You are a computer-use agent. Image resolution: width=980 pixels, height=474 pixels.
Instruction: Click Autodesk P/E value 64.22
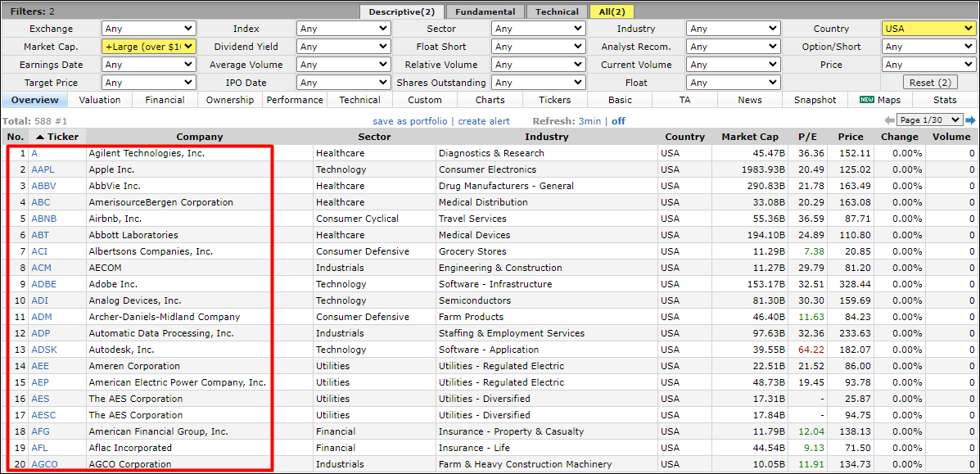point(811,350)
